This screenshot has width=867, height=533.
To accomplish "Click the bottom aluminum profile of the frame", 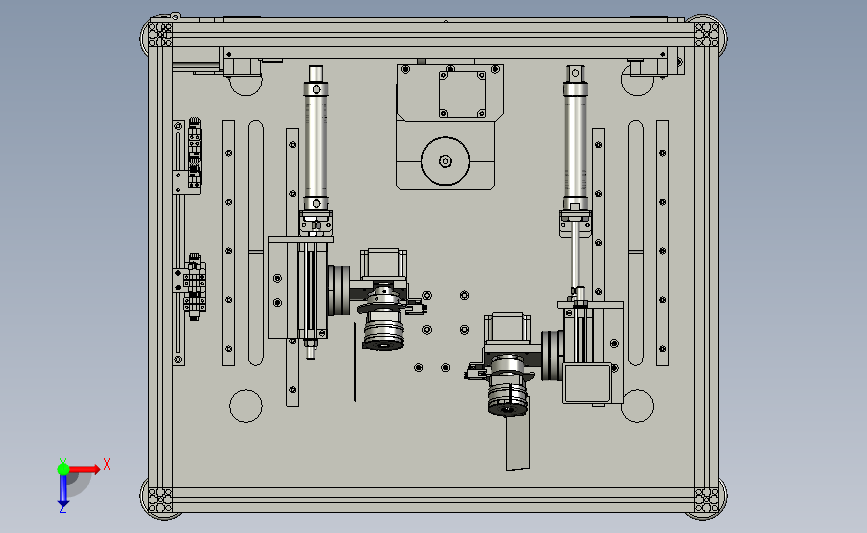I will click(x=434, y=500).
